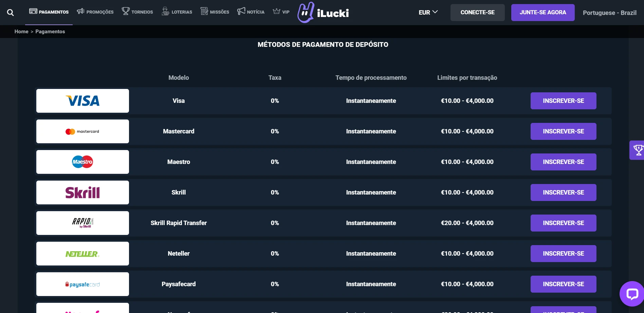Open the Promoções menu item
This screenshot has width=644, height=313.
click(x=95, y=12)
